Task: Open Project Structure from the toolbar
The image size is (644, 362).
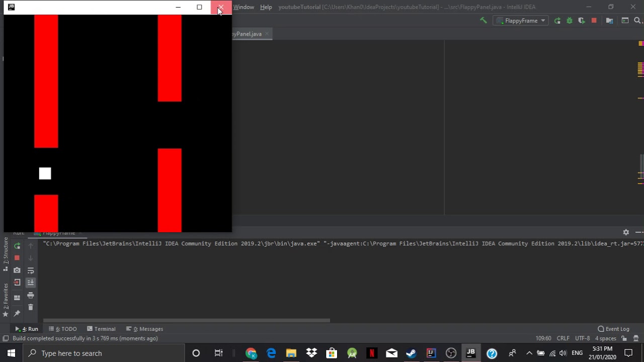Action: pos(610,21)
